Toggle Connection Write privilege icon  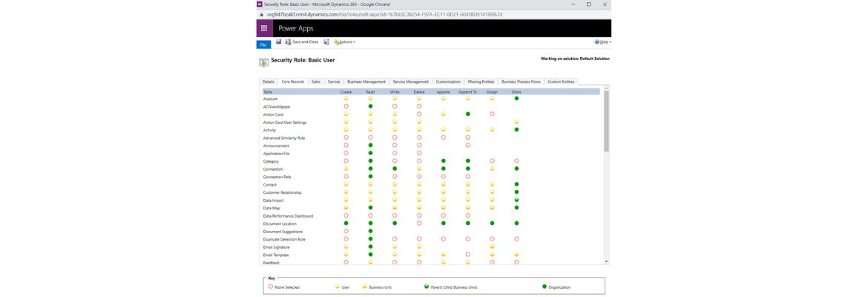click(x=395, y=169)
